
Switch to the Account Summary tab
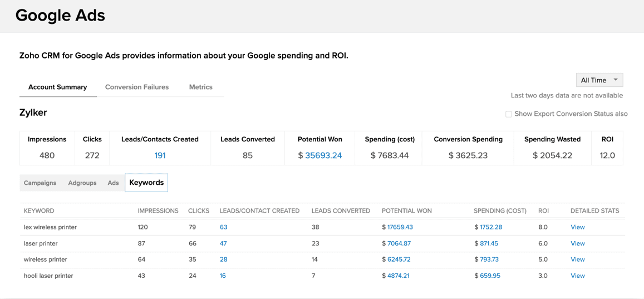(x=57, y=87)
